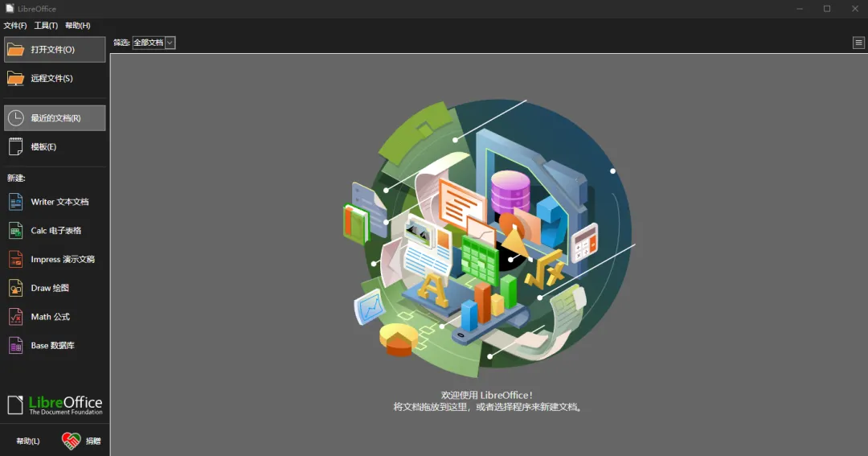Click the 捐赠 donate label

(93, 441)
